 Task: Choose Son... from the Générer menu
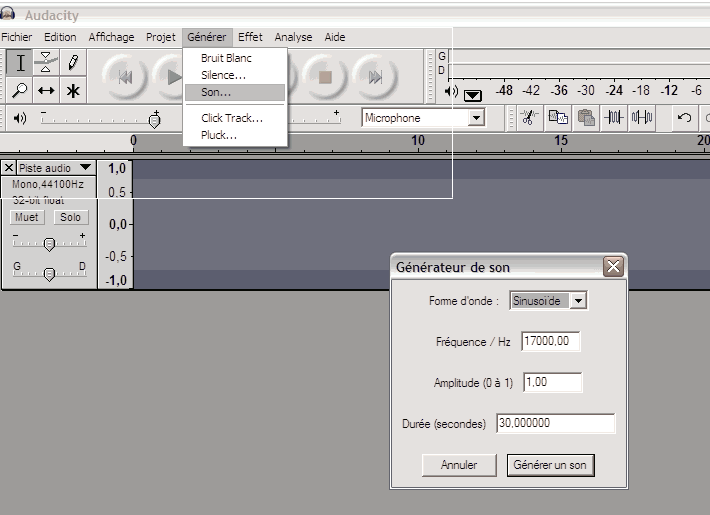pyautogui.click(x=235, y=92)
